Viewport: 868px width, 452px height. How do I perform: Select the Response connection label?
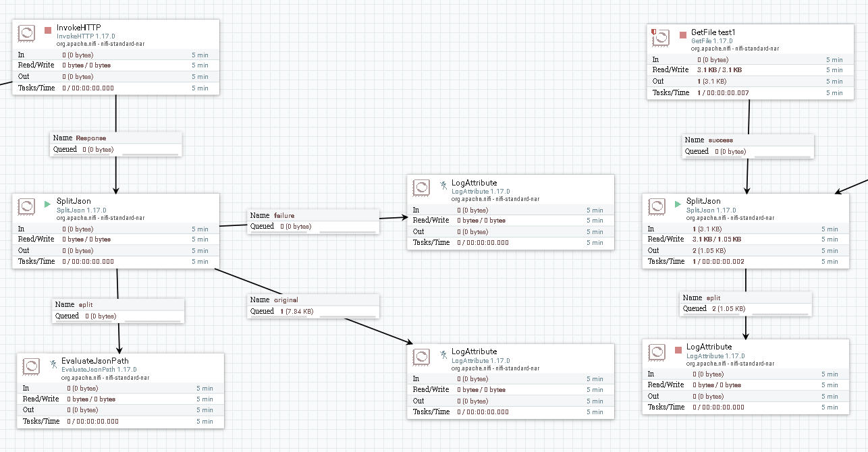coord(115,143)
